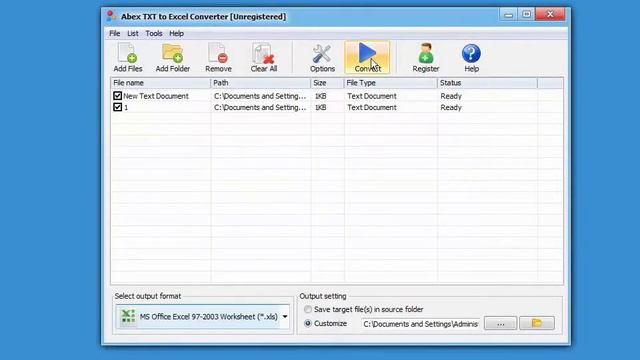Click the custom output path field
The image size is (640, 360).
click(x=420, y=324)
